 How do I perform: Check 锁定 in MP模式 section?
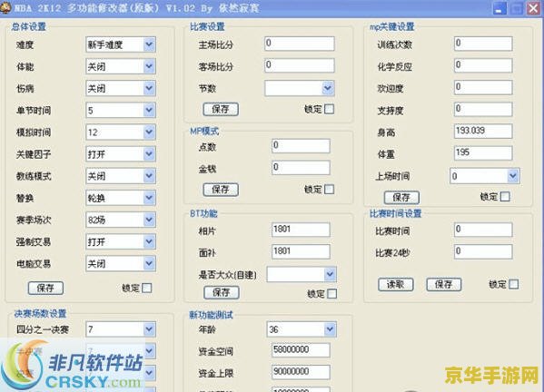(x=329, y=190)
